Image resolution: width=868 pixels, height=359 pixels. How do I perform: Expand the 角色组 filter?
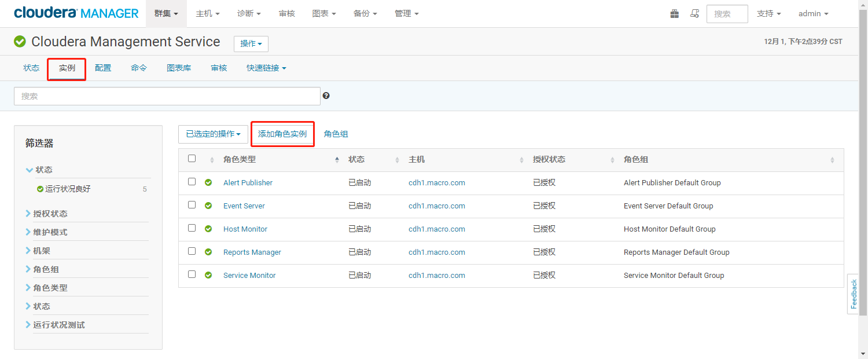42,269
